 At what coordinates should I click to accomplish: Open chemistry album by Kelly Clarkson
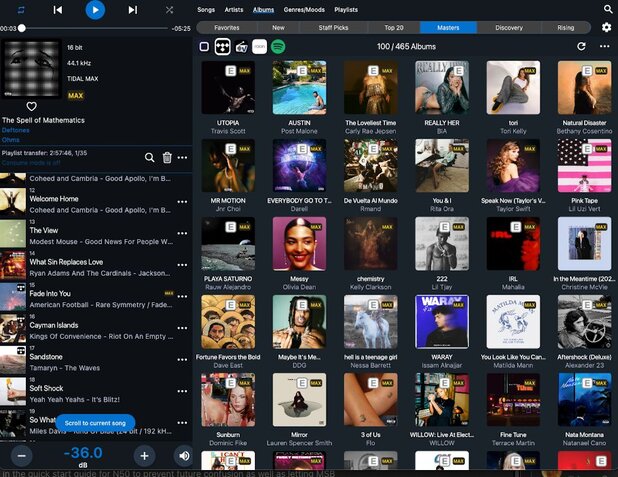pos(370,244)
